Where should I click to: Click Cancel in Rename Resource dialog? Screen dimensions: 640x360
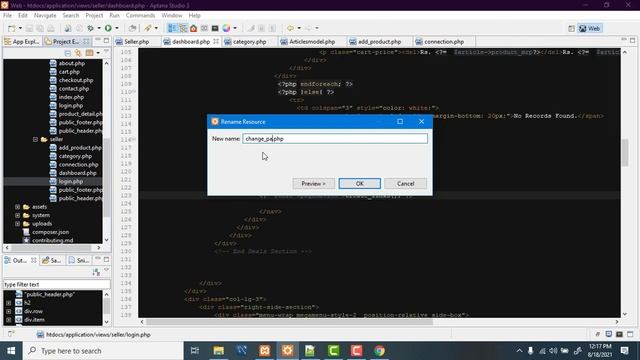tap(405, 184)
